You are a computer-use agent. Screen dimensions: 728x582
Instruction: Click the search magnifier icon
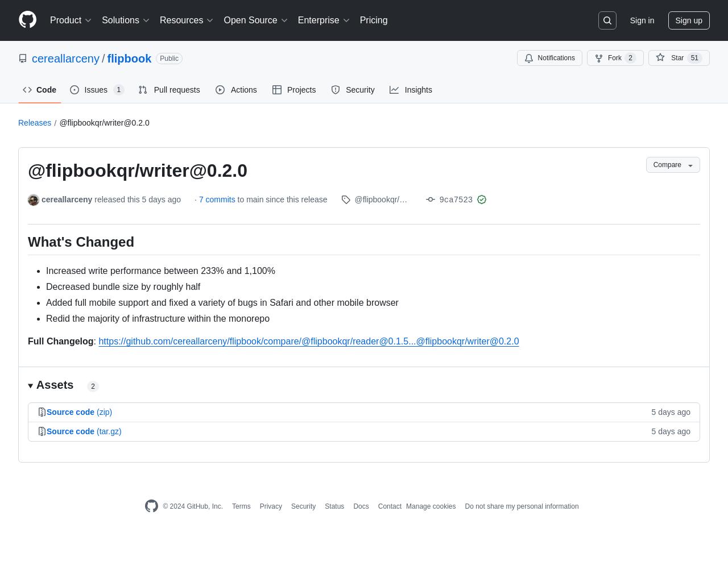607,20
